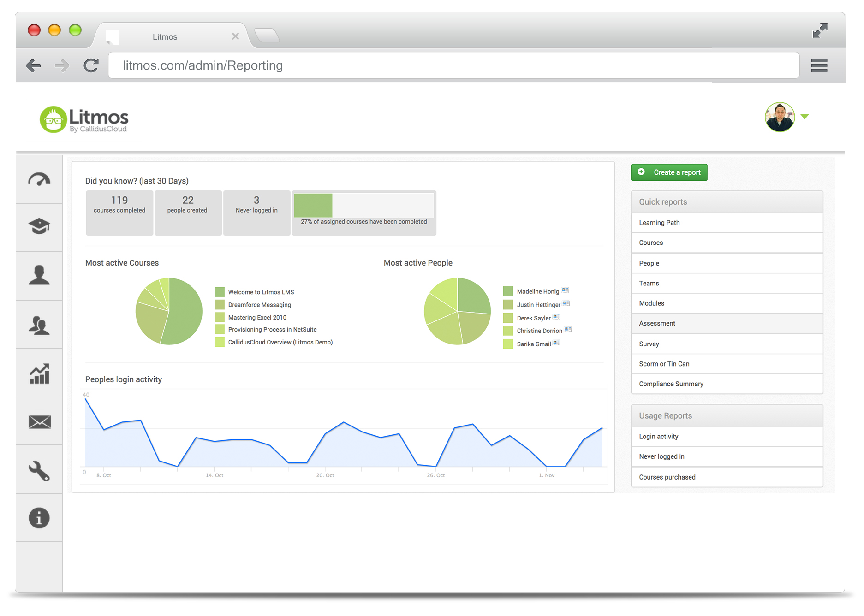864x616 pixels.
Task: Click the browser forward arrow
Action: pyautogui.click(x=62, y=65)
